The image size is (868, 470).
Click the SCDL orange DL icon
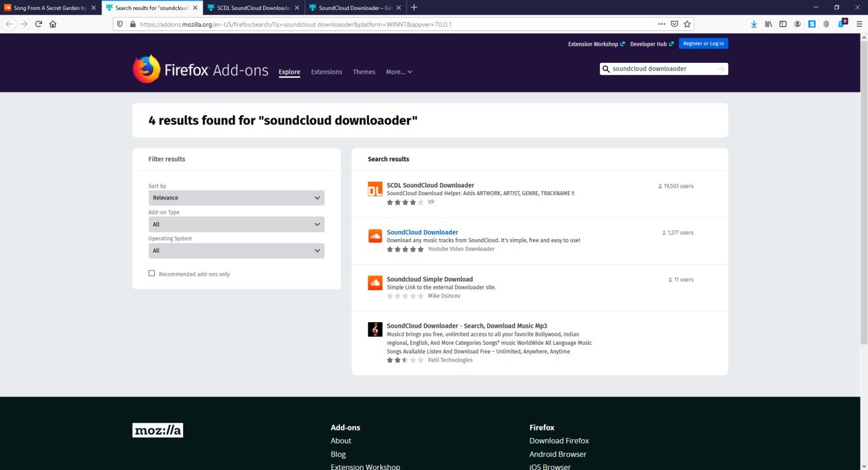pyautogui.click(x=375, y=189)
